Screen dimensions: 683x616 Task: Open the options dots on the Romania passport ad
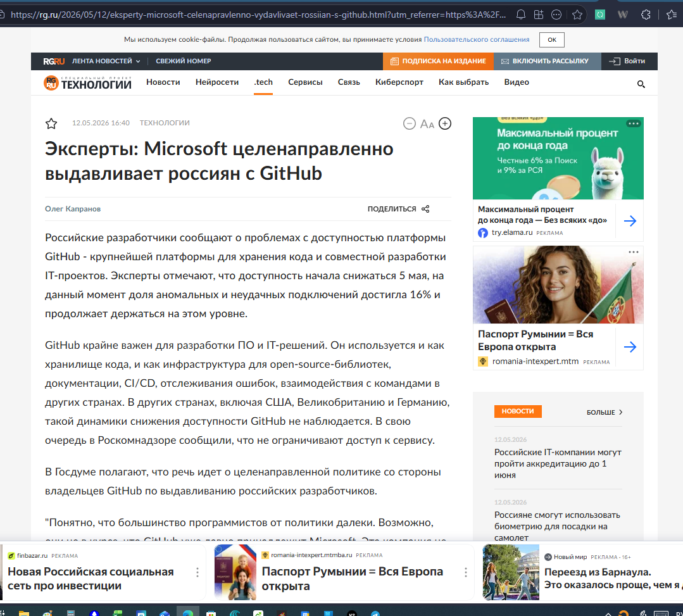[634, 252]
